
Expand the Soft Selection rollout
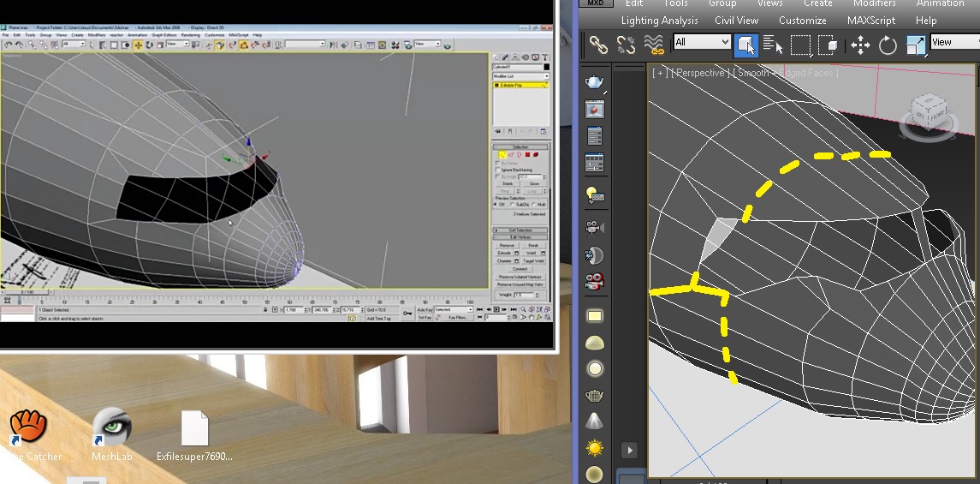[x=520, y=230]
